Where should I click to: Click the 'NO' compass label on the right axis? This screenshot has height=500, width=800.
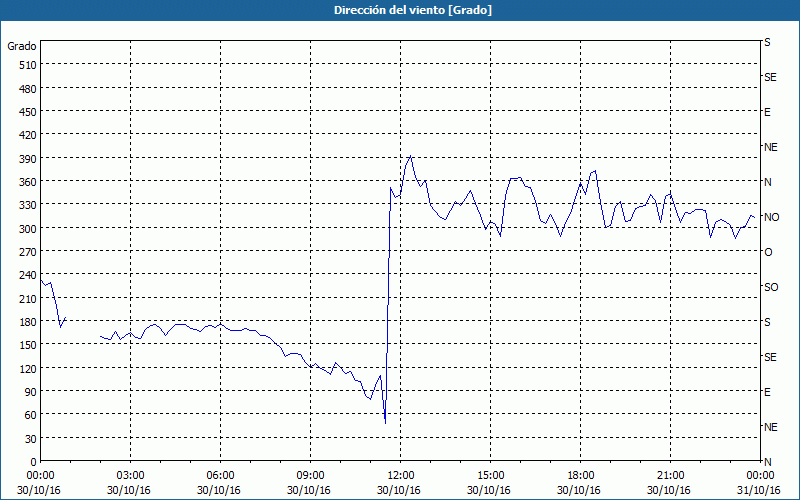[771, 217]
